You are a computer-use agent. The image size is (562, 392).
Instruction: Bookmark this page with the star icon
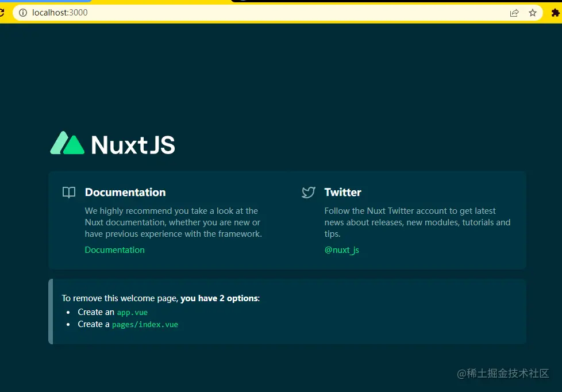coord(533,13)
